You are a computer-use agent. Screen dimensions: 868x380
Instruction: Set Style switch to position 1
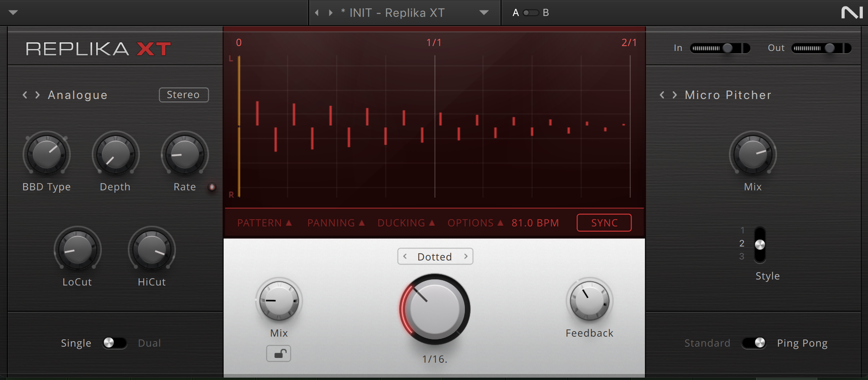742,230
